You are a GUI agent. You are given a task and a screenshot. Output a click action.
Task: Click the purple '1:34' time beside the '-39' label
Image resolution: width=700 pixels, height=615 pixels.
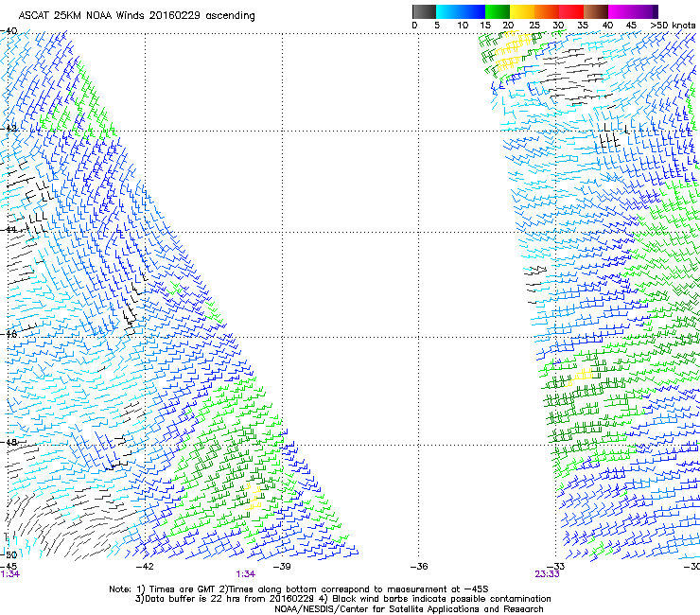[246, 574]
